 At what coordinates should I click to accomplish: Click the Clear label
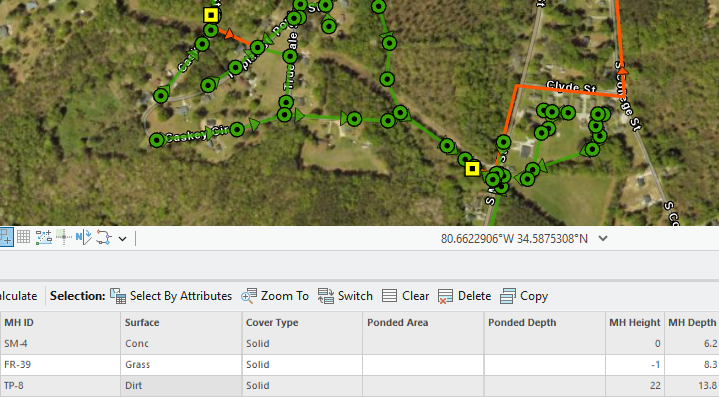coord(415,296)
